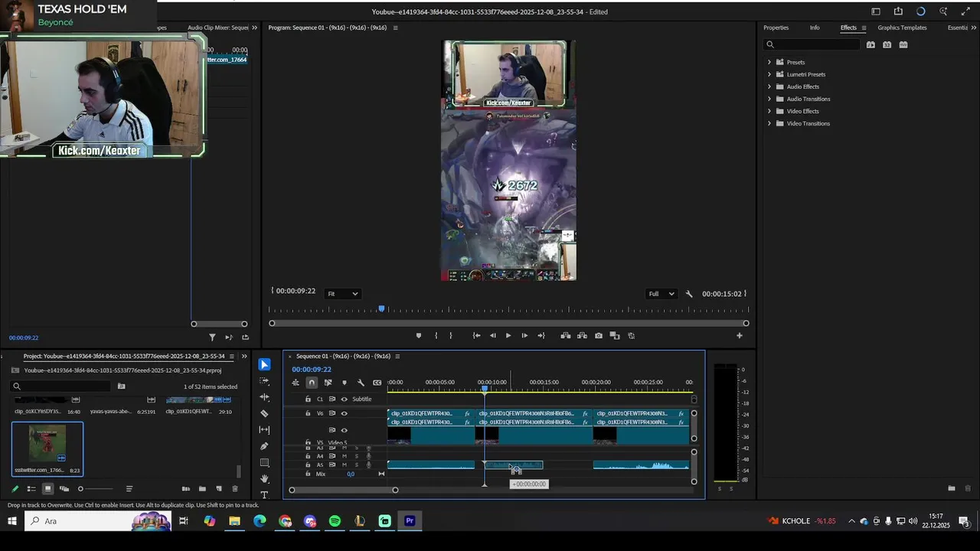
Task: Go to In point in Program Monitor
Action: tap(476, 335)
